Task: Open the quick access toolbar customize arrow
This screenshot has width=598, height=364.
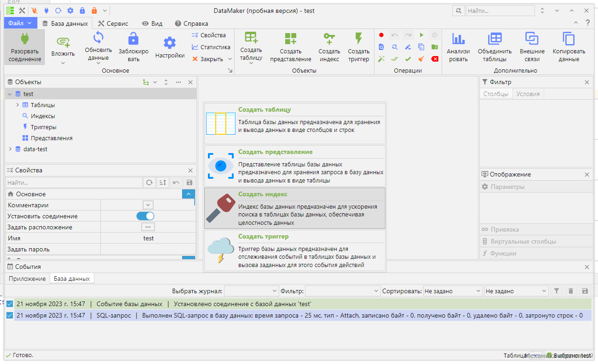Action: point(105,11)
